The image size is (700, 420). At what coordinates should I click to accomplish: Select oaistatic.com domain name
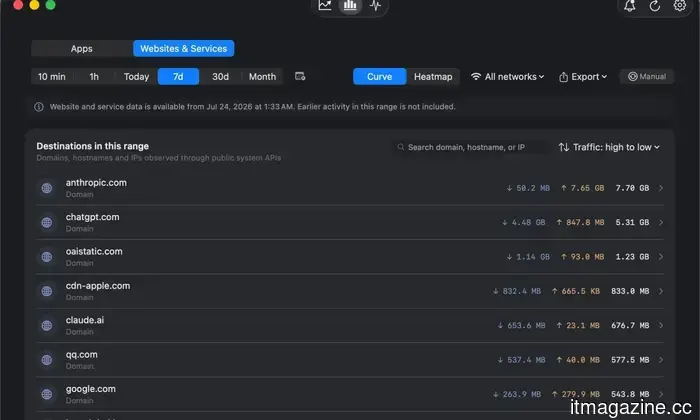(94, 251)
